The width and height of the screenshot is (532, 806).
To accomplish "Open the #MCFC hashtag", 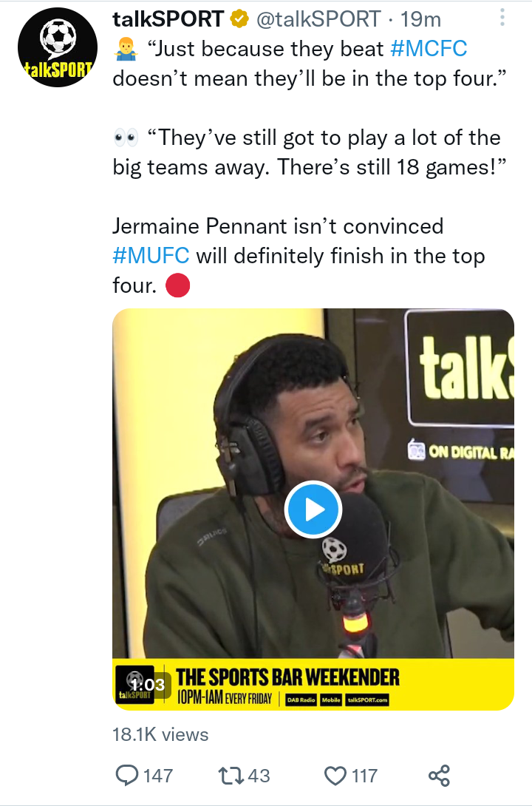I will (429, 49).
